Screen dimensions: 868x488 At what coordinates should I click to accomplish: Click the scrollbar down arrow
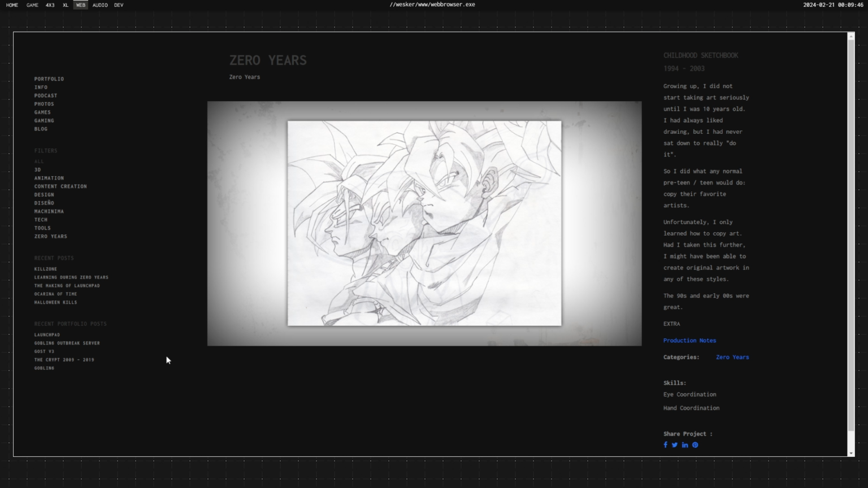pos(851,453)
